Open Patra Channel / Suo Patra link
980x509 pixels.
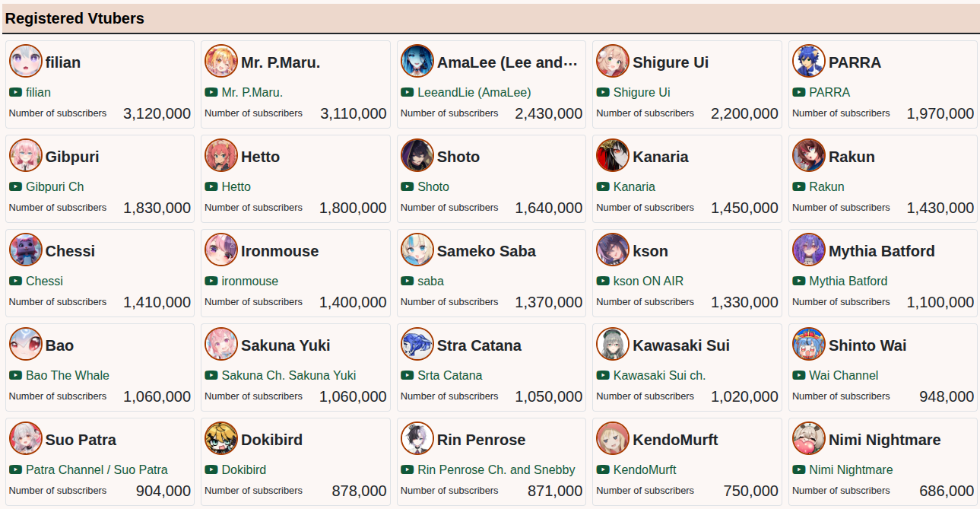[97, 469]
